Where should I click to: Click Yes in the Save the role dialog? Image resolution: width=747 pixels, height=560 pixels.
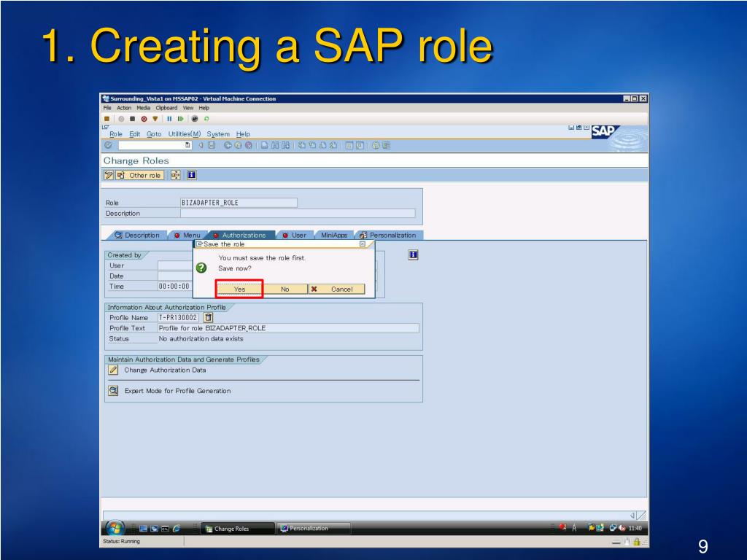click(x=239, y=289)
